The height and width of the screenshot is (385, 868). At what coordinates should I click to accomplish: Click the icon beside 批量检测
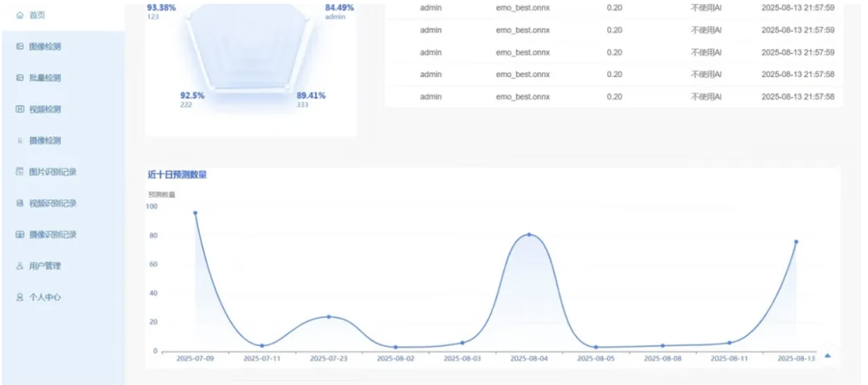pos(19,78)
